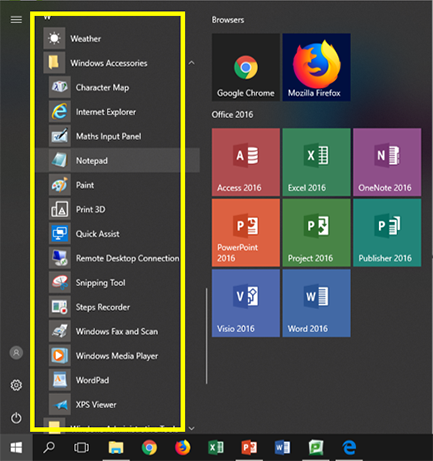Open Excel from the taskbar
This screenshot has width=433, height=461.
point(216,447)
